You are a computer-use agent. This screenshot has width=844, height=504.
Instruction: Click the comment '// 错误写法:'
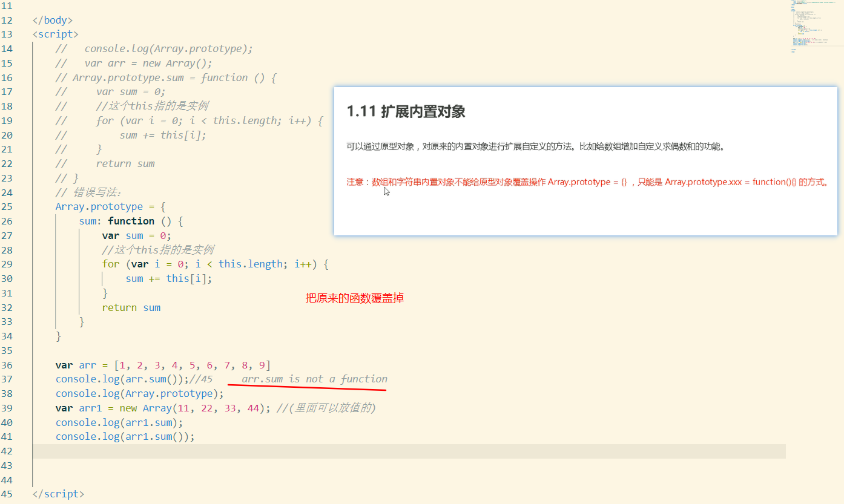(89, 192)
